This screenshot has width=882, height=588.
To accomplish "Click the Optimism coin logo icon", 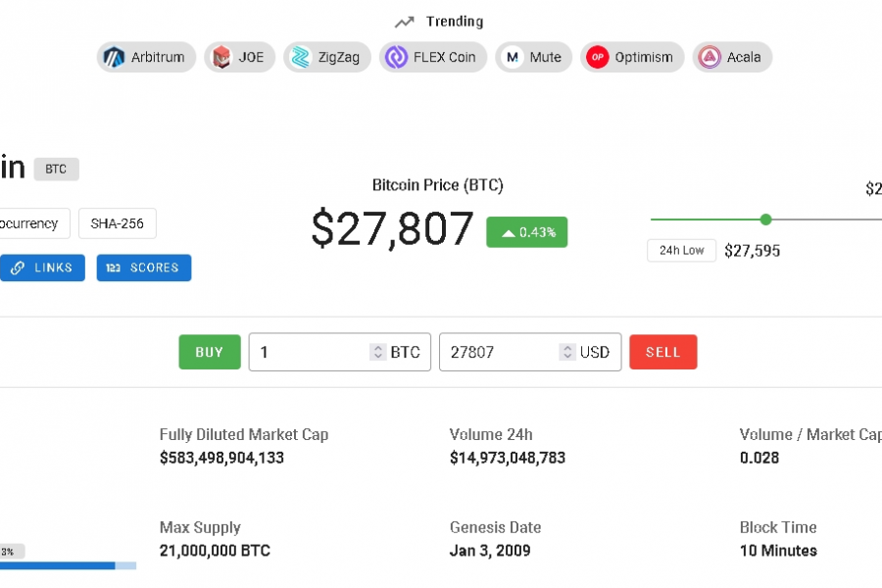I will pyautogui.click(x=598, y=57).
